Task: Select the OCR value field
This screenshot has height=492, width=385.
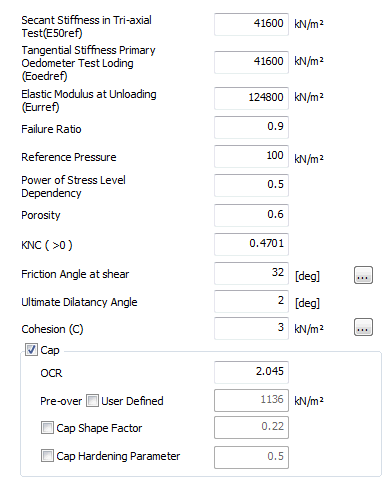Action: tap(251, 372)
